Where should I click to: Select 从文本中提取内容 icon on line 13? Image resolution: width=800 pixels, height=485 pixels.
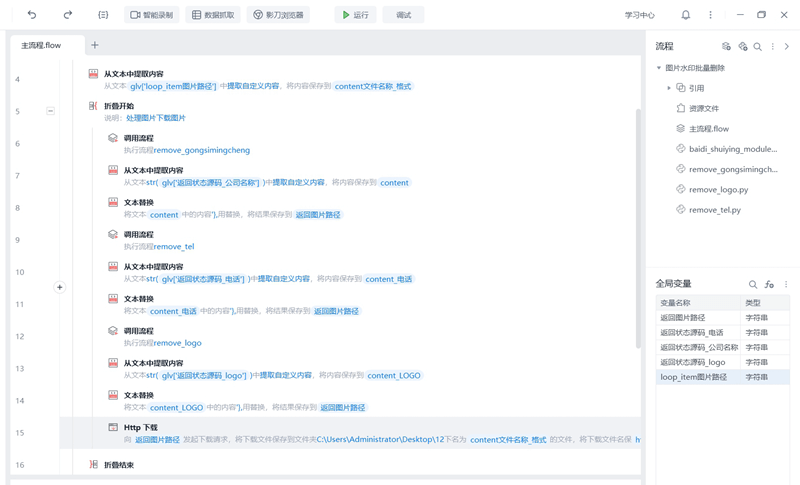point(113,363)
